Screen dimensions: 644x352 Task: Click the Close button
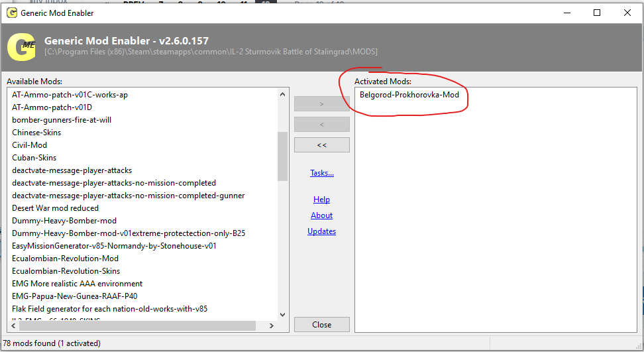322,324
